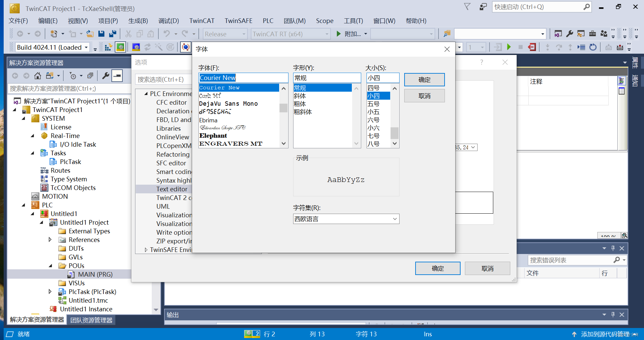Select Text editor in options tree
This screenshot has height=340, width=644.
pos(172,189)
